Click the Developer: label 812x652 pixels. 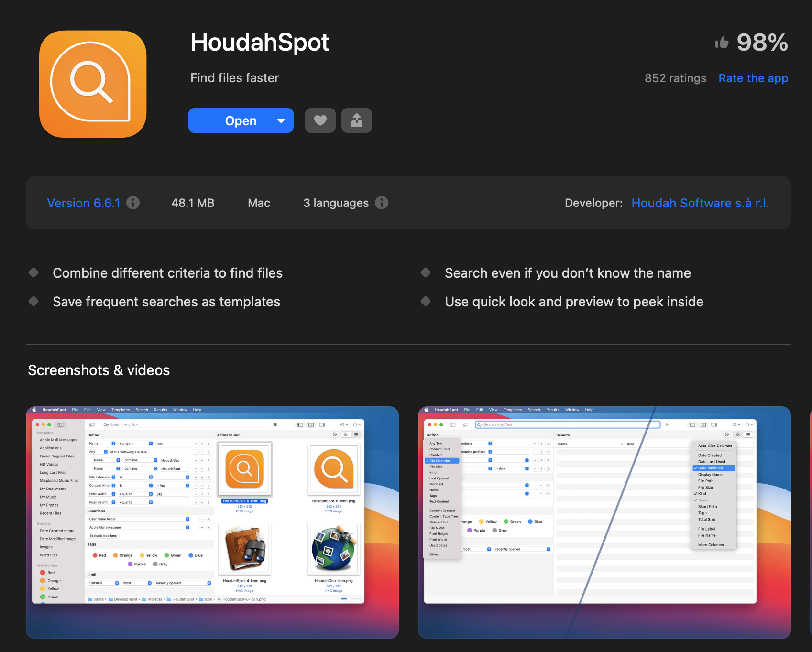pos(593,203)
